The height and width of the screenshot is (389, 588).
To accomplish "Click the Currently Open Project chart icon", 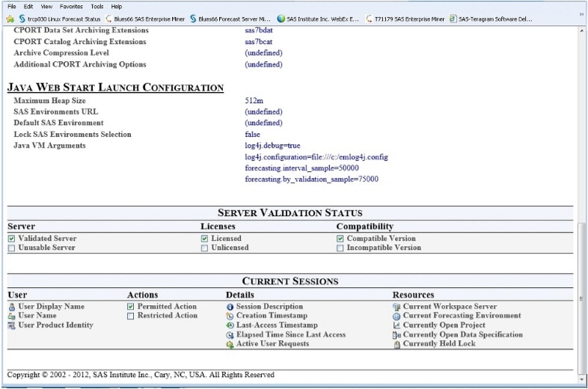I will tap(396, 325).
